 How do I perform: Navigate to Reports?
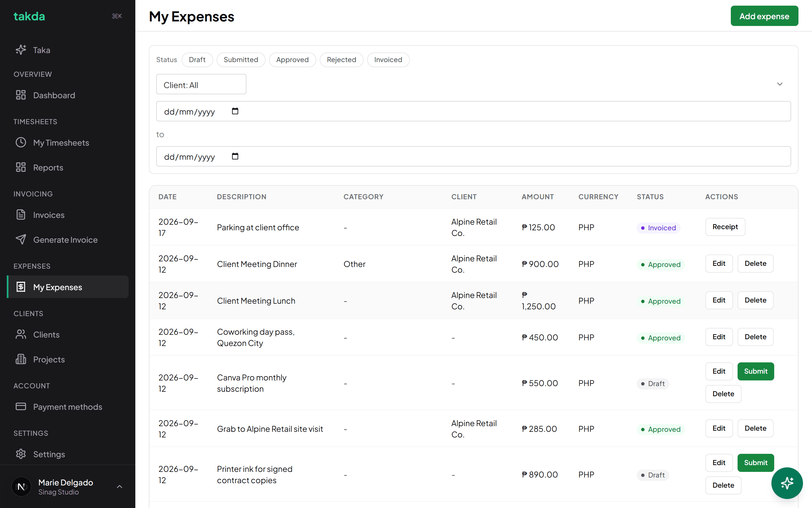point(67,167)
